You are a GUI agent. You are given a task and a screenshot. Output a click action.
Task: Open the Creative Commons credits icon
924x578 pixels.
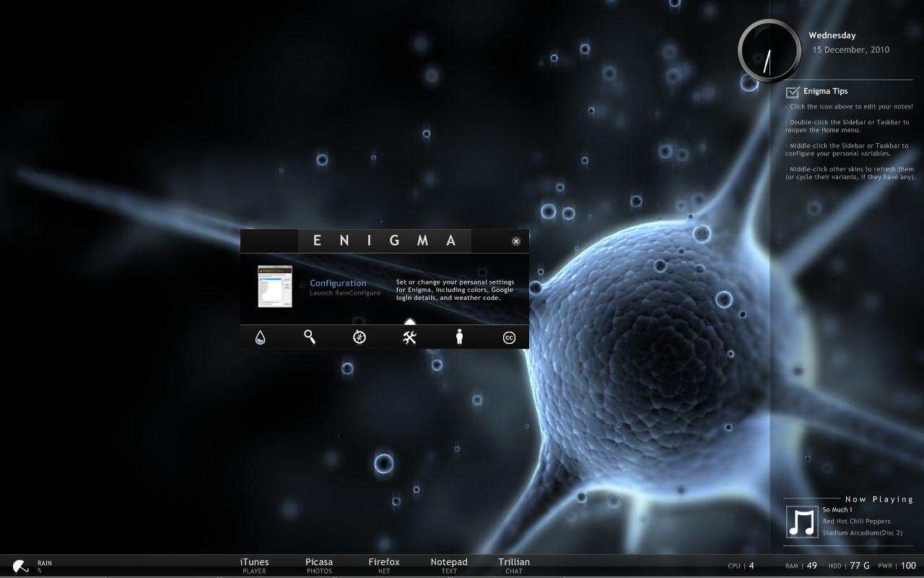pos(509,337)
